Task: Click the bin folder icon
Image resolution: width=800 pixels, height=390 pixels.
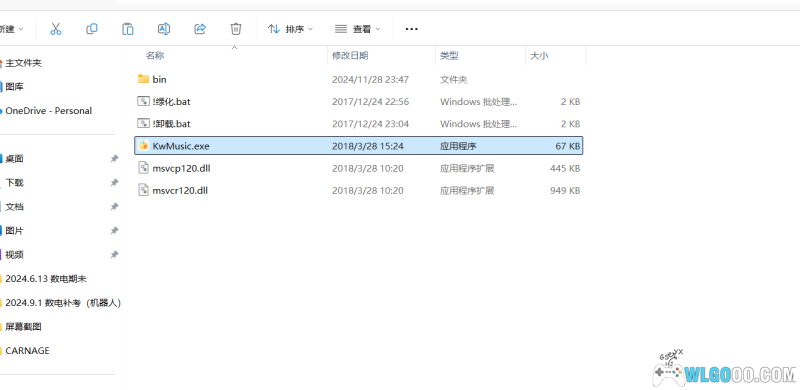Action: pos(143,79)
